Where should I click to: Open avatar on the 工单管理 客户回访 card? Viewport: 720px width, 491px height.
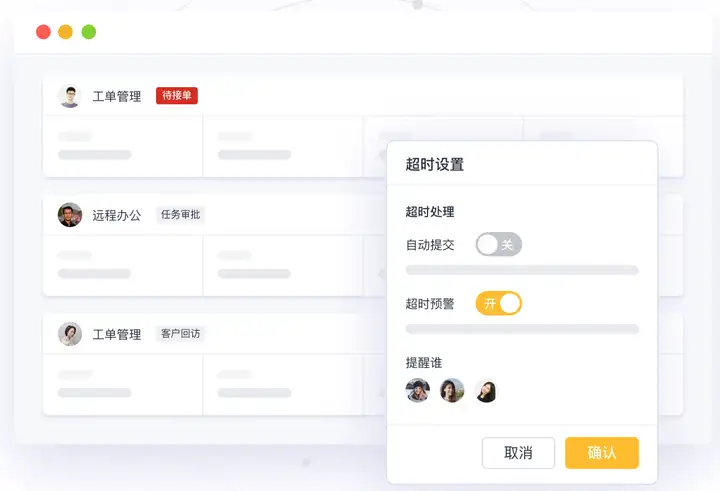click(x=70, y=334)
